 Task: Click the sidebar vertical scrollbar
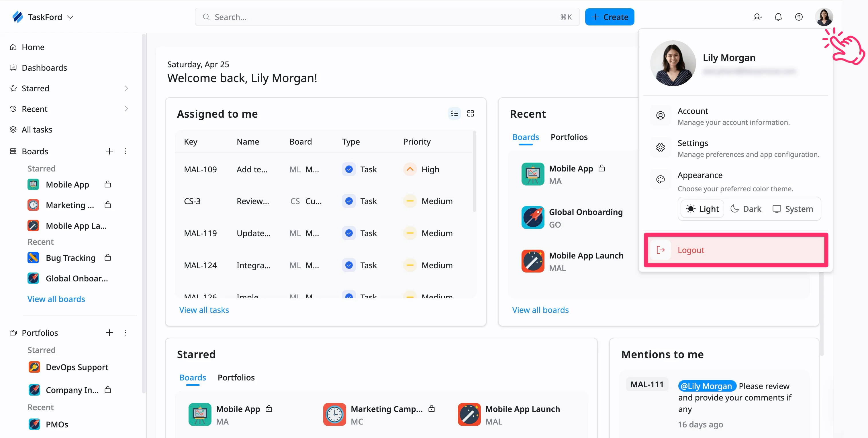144,213
